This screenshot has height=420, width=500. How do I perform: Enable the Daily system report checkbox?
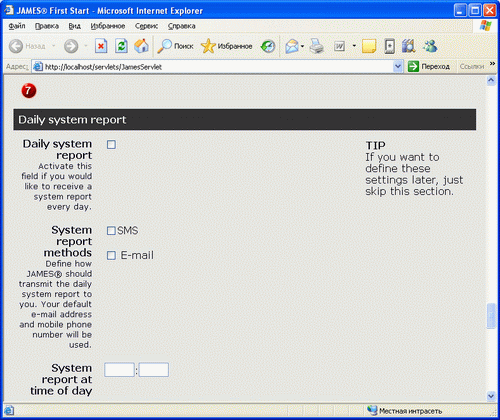pyautogui.click(x=111, y=145)
